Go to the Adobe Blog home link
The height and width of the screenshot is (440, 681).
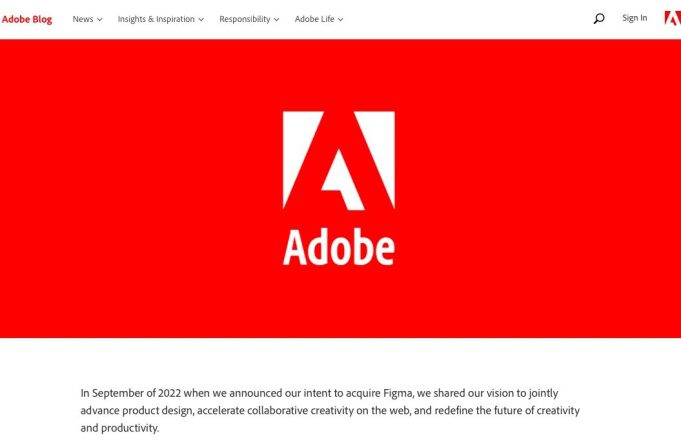click(x=27, y=19)
